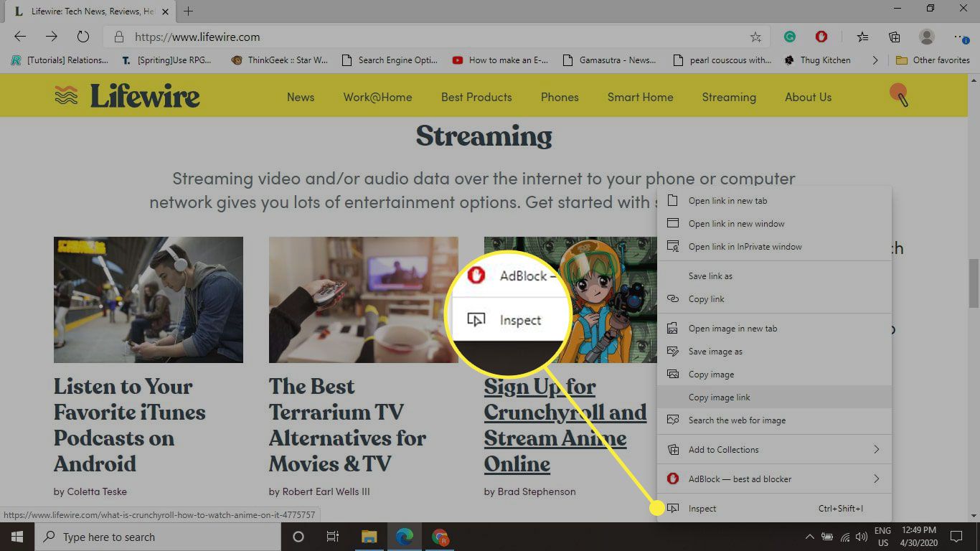
Task: Open File Explorer from the taskbar
Action: tap(369, 537)
